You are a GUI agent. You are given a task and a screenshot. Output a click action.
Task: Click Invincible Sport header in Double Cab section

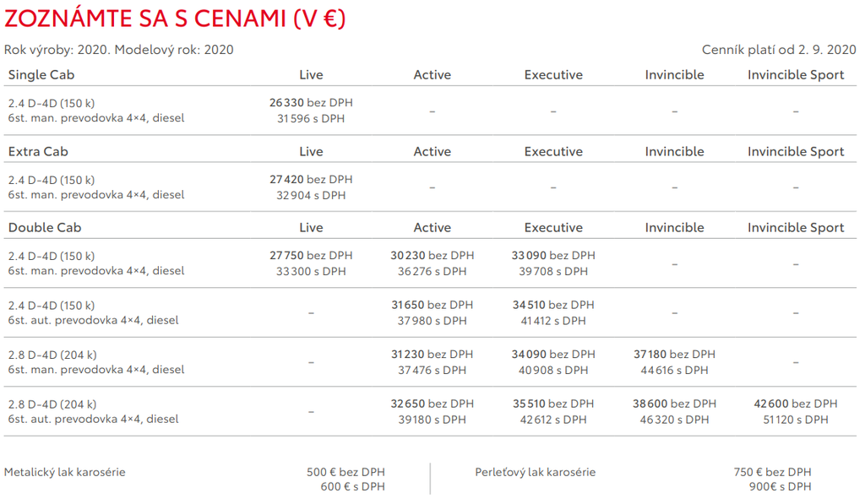796,228
